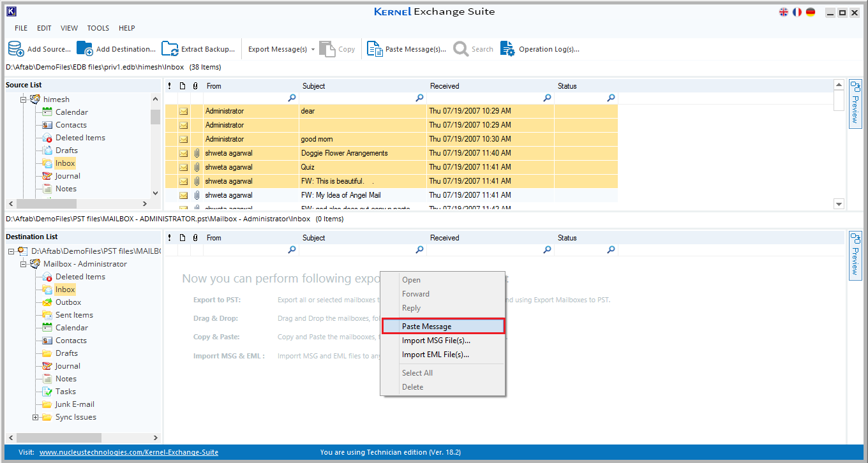Select Calendar folder under himesh in Source List
The image size is (868, 463).
pyautogui.click(x=71, y=112)
